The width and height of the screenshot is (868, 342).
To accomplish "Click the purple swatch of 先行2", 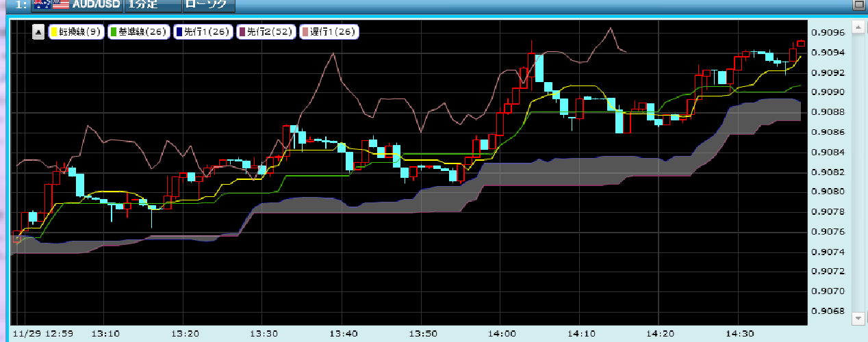I will 242,31.
